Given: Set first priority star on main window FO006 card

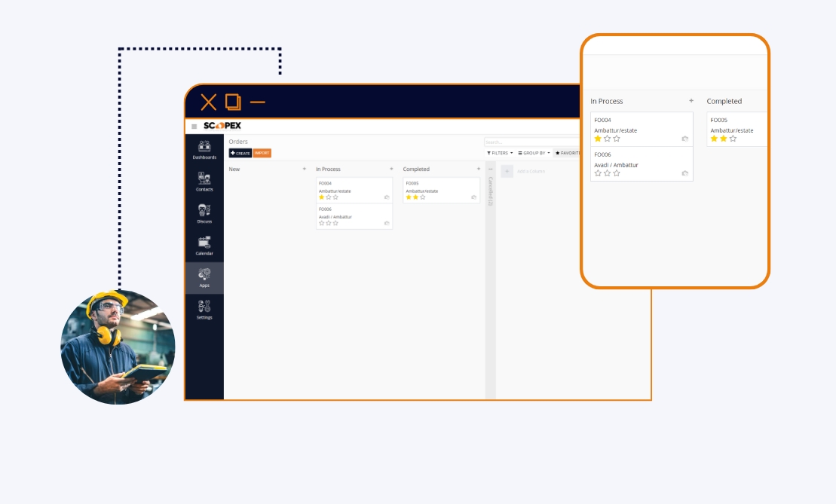Looking at the screenshot, I should point(321,223).
